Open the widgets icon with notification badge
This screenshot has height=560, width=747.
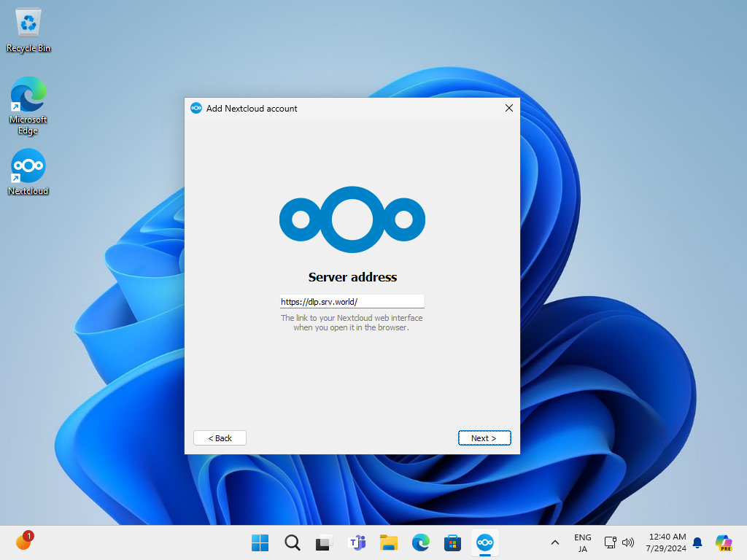coord(24,542)
